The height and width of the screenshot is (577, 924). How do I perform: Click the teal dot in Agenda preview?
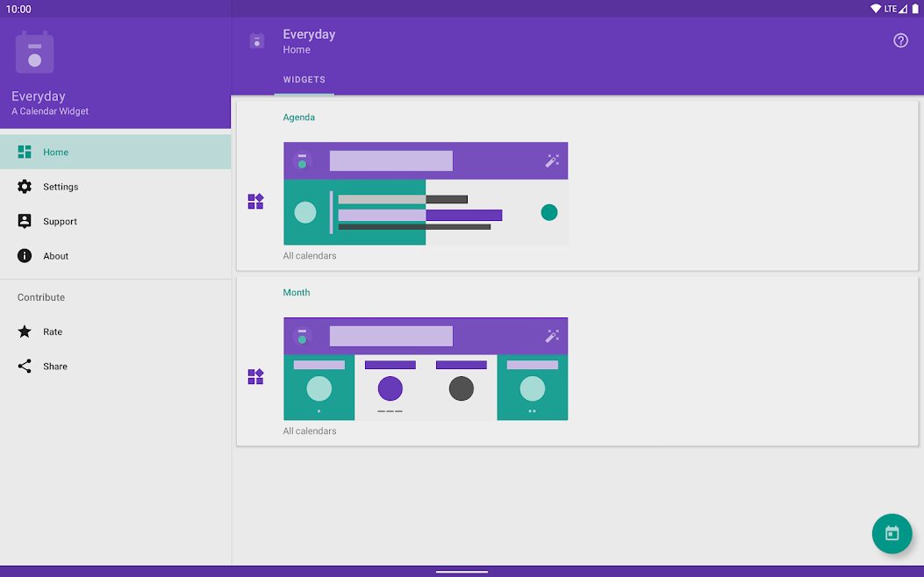[549, 212]
